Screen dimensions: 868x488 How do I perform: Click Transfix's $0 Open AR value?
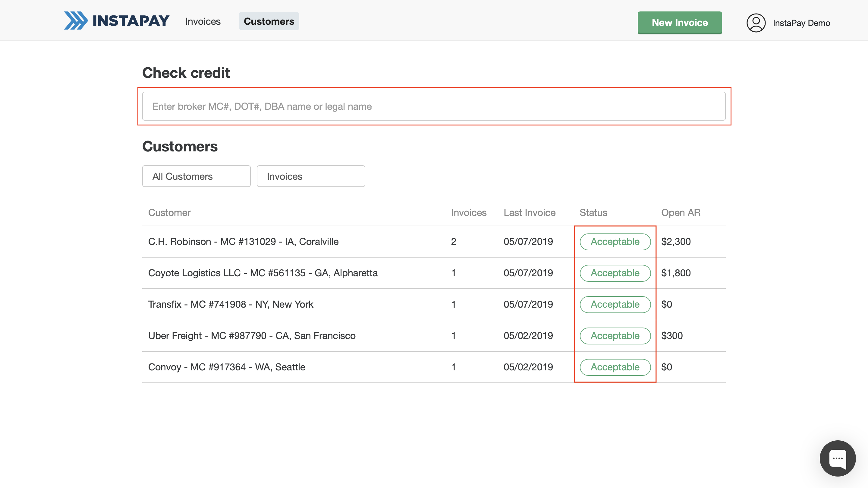666,304
